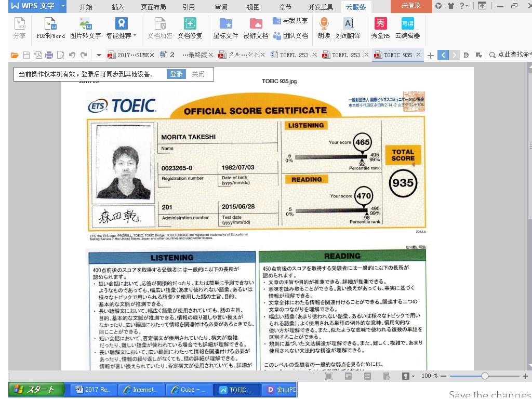The image size is (532, 399).
Task: Click the zoom in plus button
Action: (x=525, y=376)
